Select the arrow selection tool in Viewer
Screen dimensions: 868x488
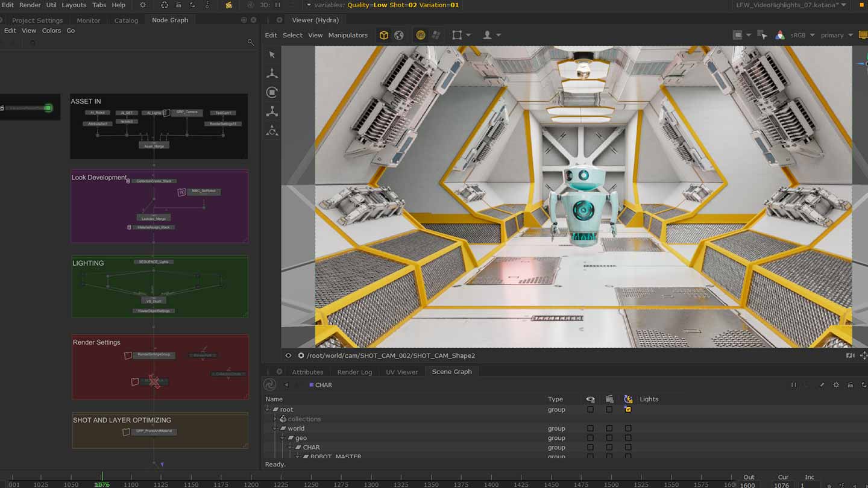pos(272,55)
